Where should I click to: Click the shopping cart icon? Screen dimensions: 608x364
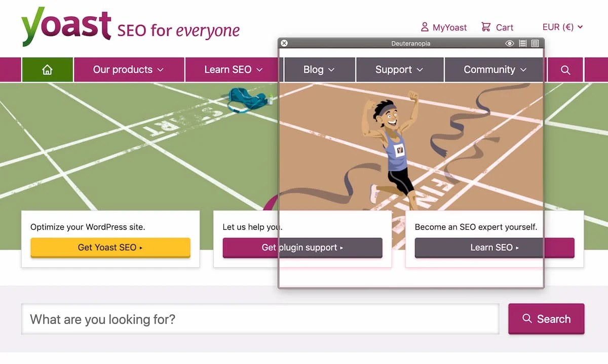486,27
